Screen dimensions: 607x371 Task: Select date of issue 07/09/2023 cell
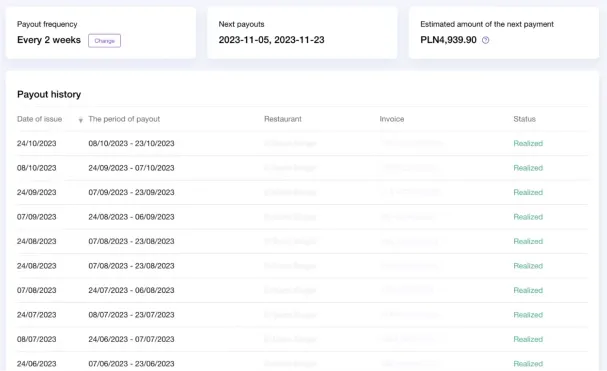(x=36, y=217)
